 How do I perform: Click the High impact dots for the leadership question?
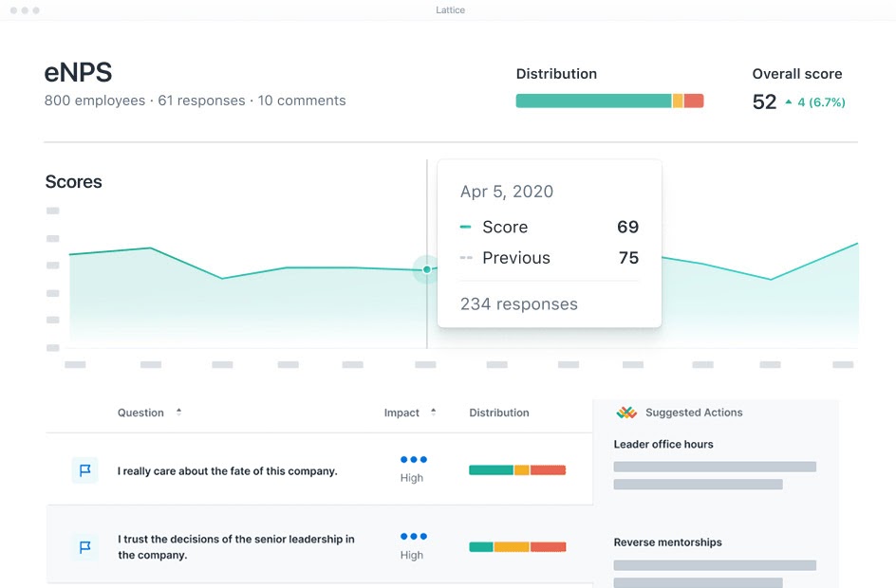(412, 536)
